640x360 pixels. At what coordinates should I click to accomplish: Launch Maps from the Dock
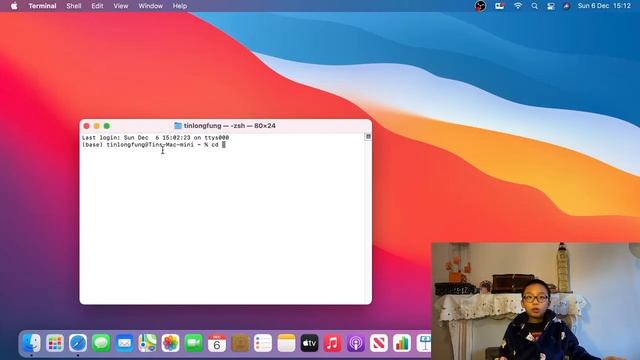point(147,343)
